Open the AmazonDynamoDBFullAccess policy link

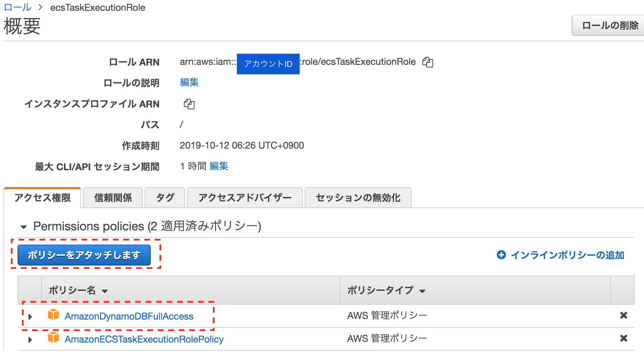(129, 316)
